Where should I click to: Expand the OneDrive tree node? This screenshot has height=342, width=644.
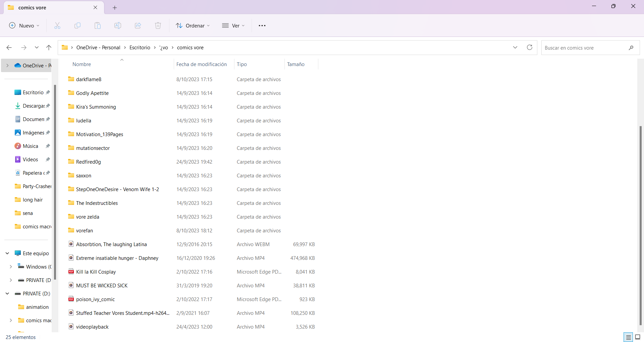pyautogui.click(x=7, y=65)
